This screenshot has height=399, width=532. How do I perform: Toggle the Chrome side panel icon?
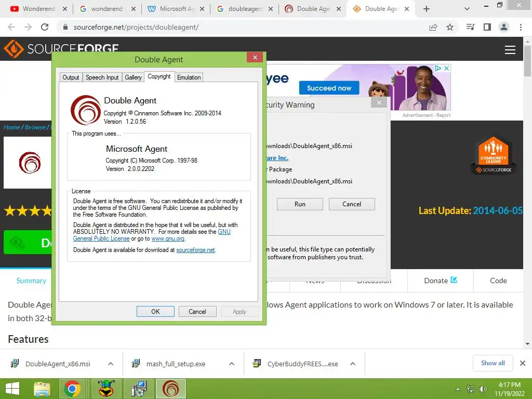[487, 27]
